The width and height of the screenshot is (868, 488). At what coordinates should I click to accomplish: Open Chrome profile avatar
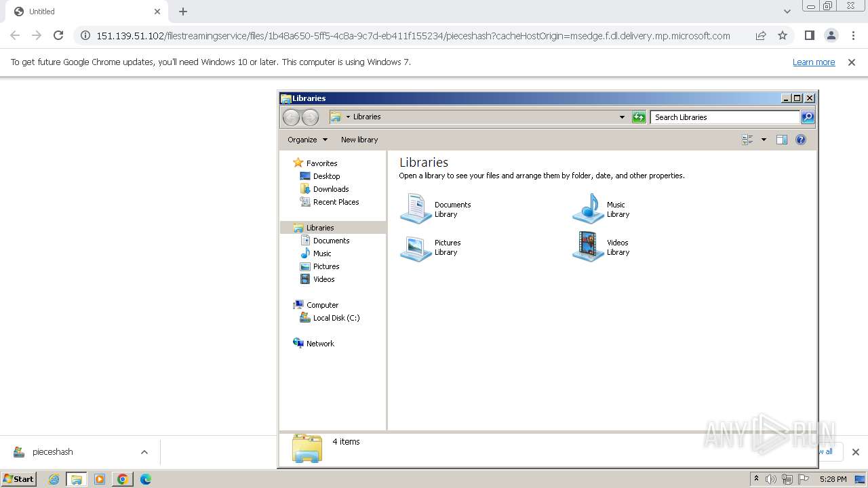831,35
